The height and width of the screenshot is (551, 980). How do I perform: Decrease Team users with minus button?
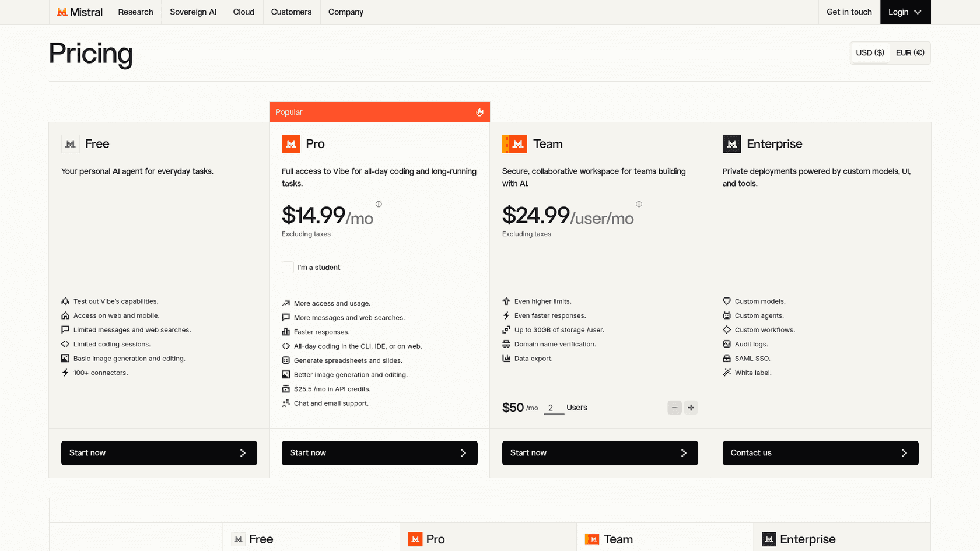675,408
